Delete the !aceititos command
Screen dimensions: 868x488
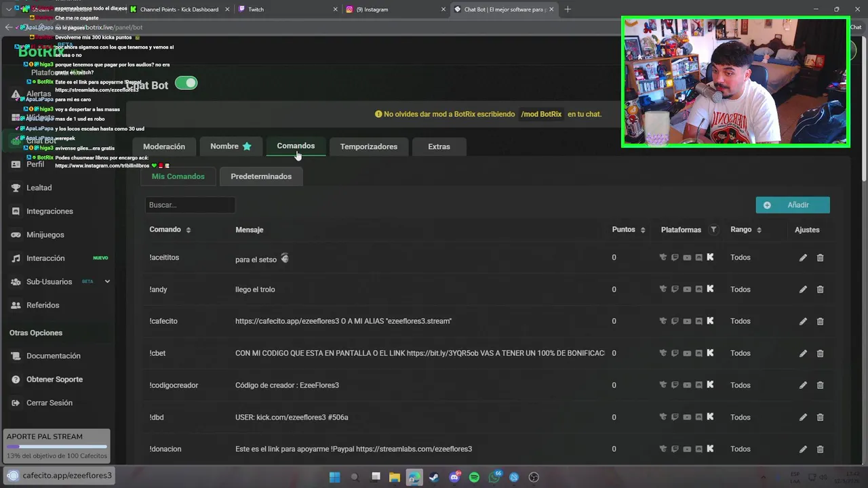coord(820,258)
